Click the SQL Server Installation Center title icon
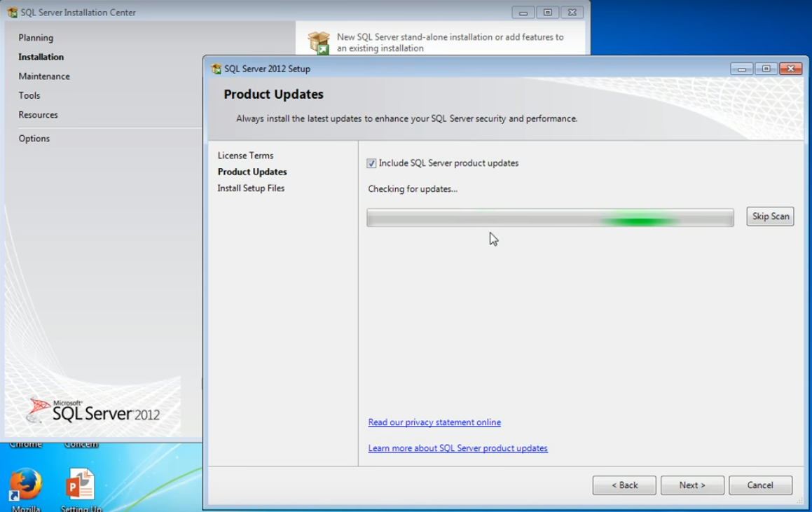Image resolution: width=812 pixels, height=512 pixels. click(13, 13)
